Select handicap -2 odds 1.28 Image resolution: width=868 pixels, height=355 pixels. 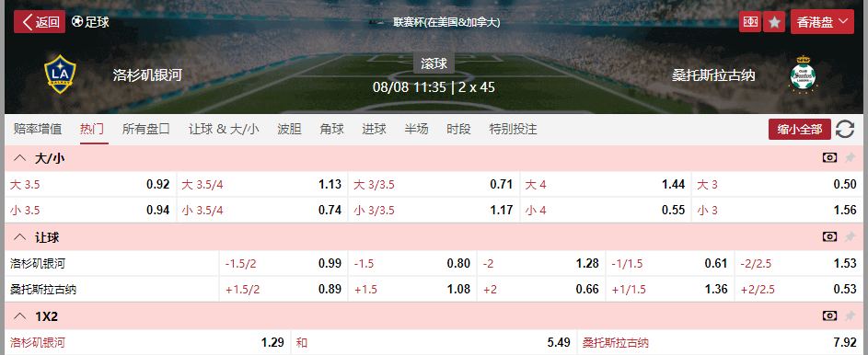(541, 264)
